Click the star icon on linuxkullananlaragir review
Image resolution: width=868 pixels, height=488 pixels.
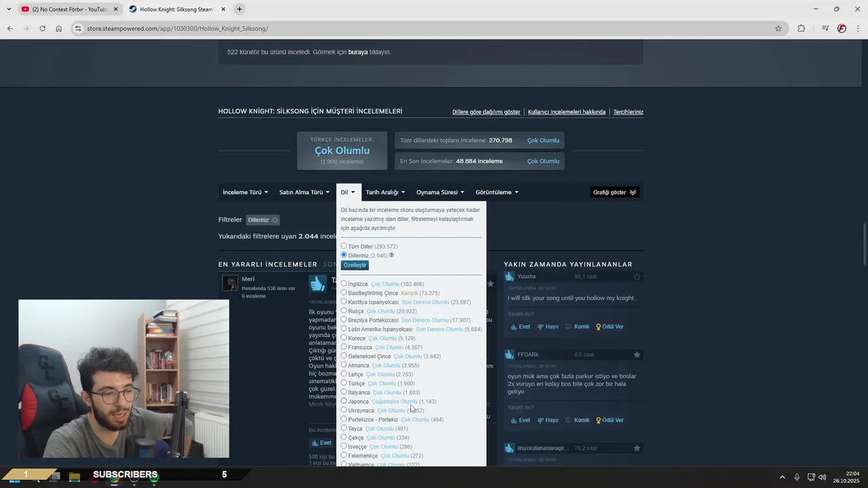637,448
